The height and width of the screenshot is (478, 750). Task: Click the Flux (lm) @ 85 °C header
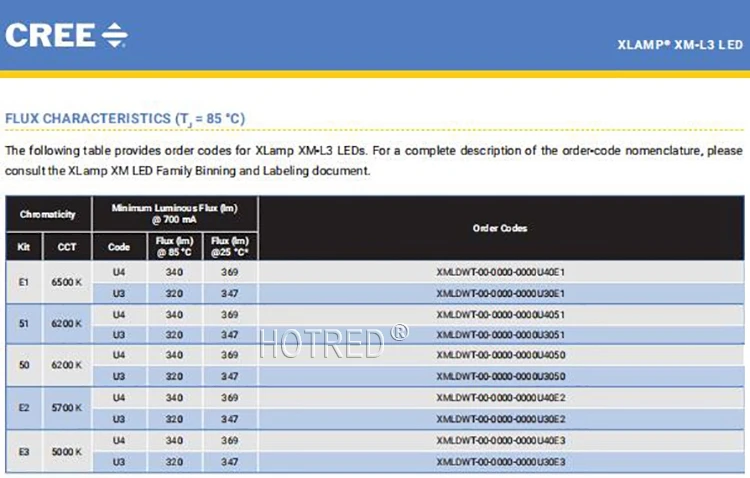175,247
